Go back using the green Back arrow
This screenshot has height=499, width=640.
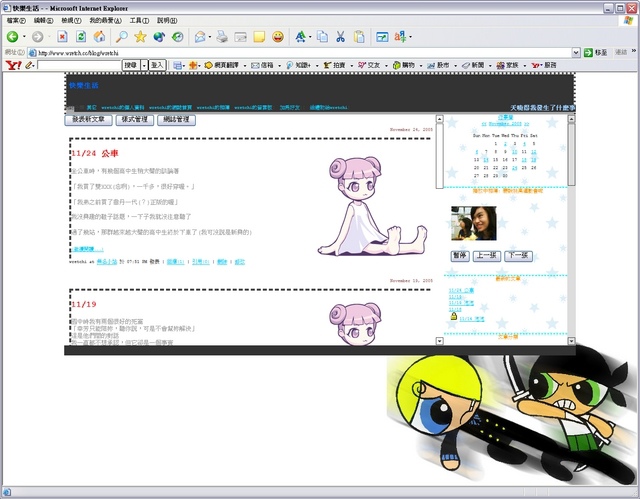click(12, 37)
